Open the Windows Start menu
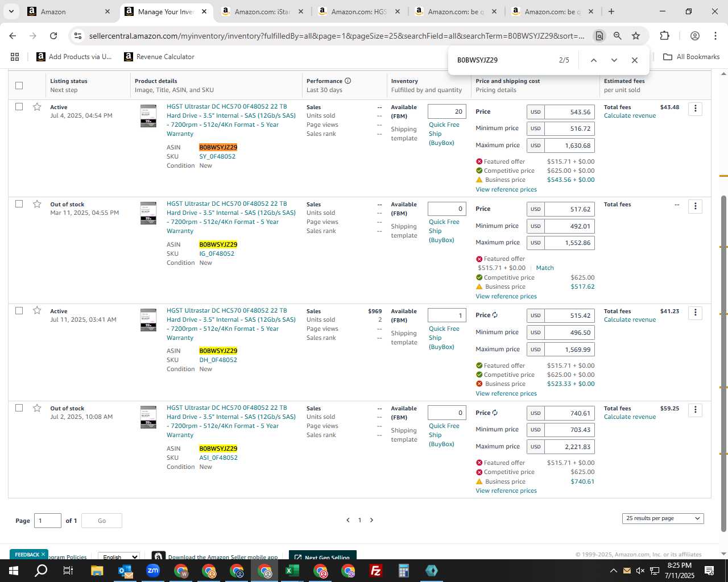 pos(14,571)
